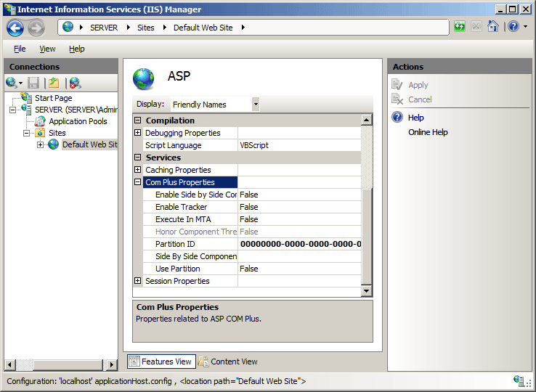Select Application Pools in connections tree

[78, 121]
